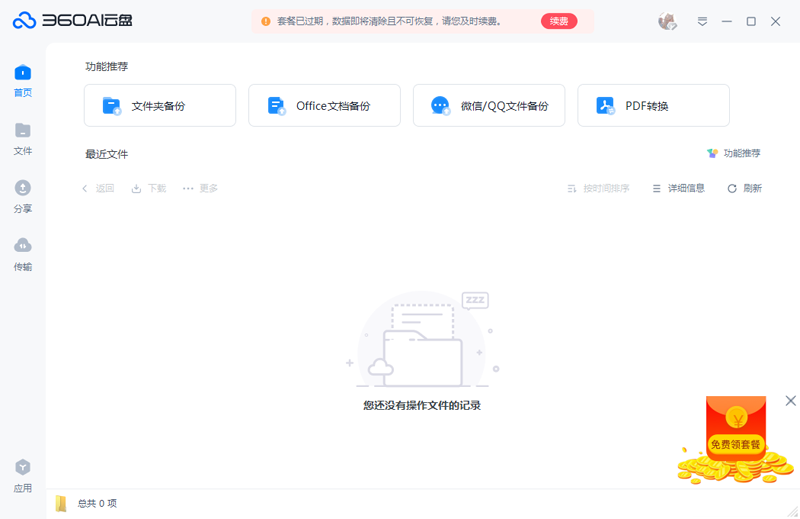The image size is (800, 519).
Task: Click the PDF转换 converter icon
Action: tap(605, 105)
